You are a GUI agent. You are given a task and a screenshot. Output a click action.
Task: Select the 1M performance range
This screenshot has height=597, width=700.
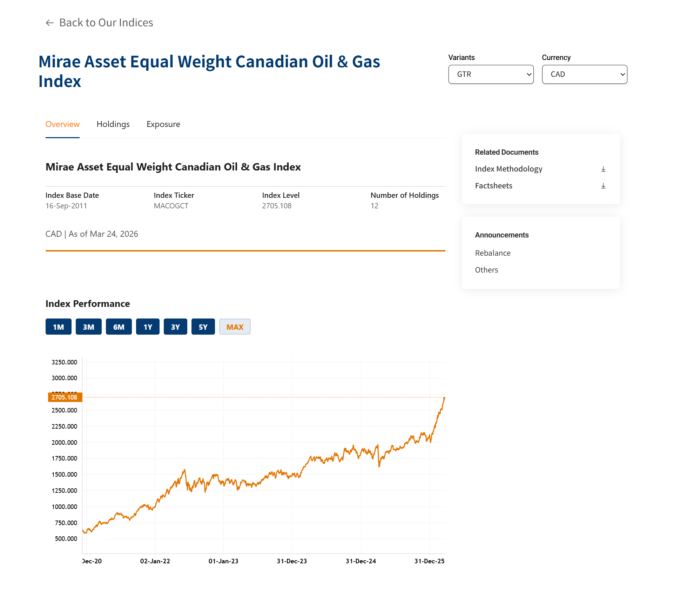coord(58,327)
